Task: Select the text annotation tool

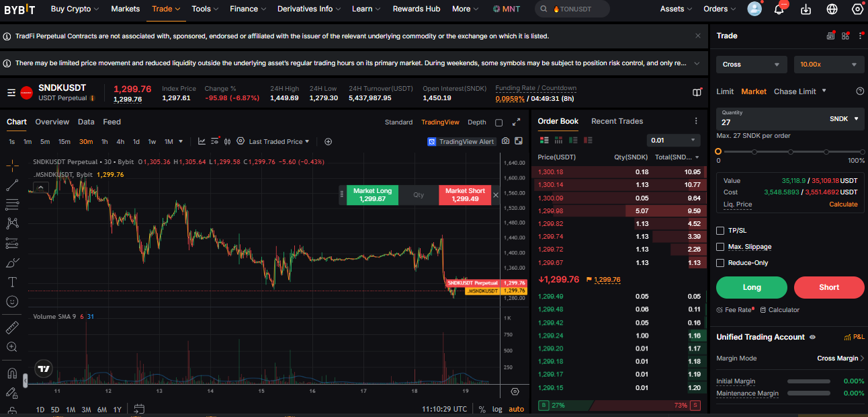Action: click(x=12, y=282)
